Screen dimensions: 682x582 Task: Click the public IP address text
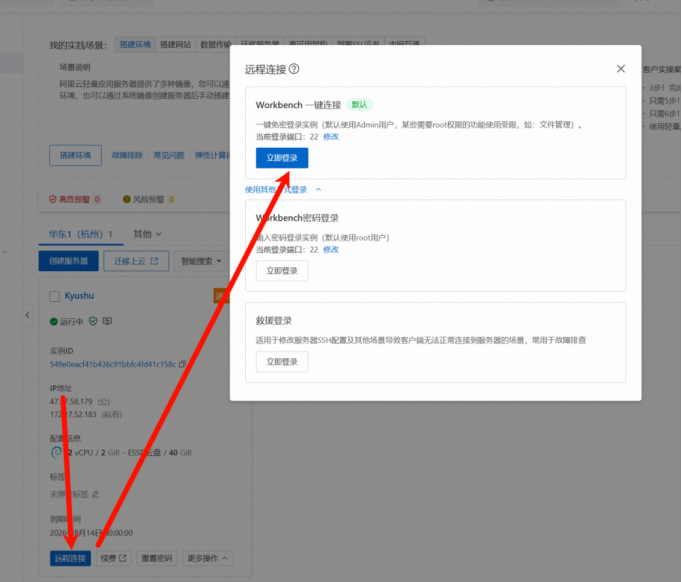pos(80,401)
